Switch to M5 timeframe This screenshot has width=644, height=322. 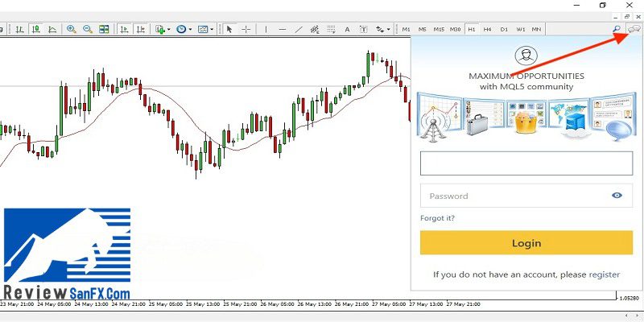[422, 29]
